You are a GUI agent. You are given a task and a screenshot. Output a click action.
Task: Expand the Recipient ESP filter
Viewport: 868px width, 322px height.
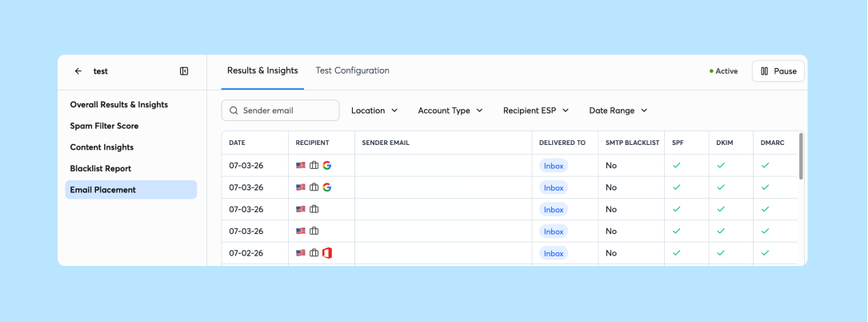pyautogui.click(x=536, y=111)
